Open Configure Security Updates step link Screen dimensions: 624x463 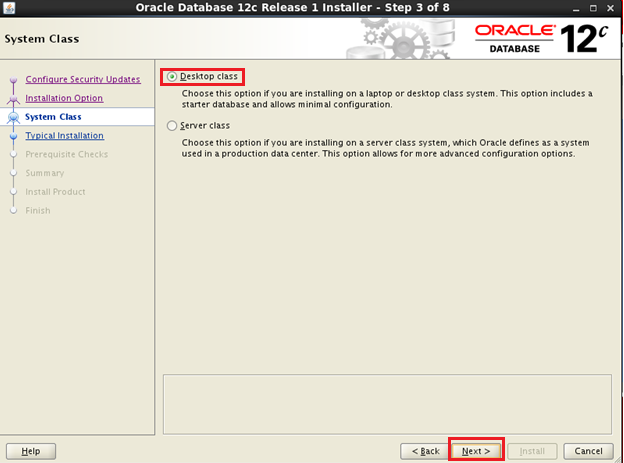point(83,79)
